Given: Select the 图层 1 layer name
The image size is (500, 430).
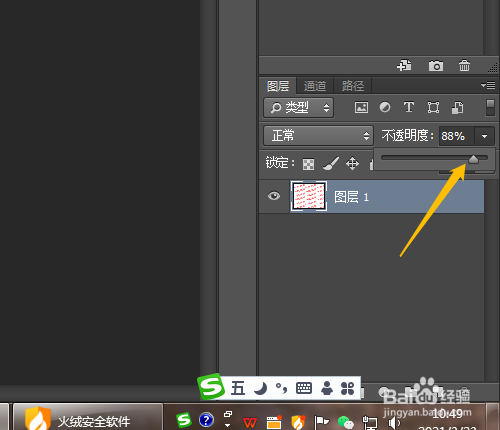Looking at the screenshot, I should point(351,197).
